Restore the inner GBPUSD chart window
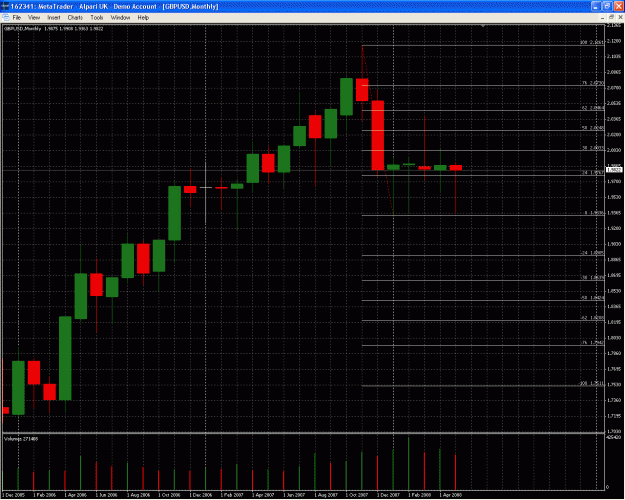The width and height of the screenshot is (625, 500). [x=611, y=17]
